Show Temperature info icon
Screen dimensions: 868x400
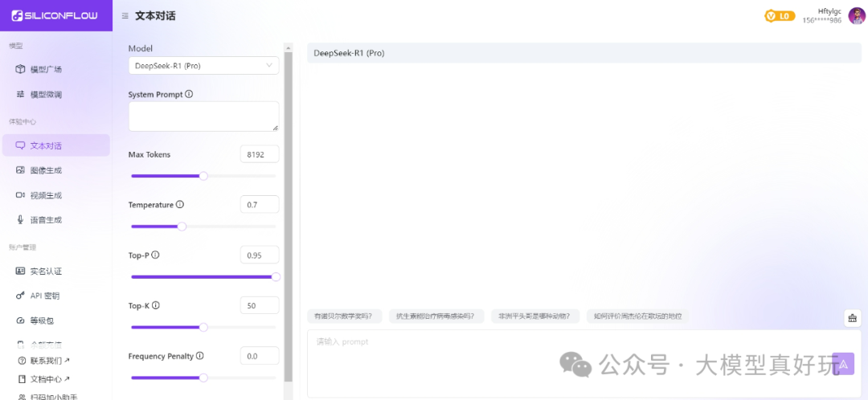[x=180, y=204]
